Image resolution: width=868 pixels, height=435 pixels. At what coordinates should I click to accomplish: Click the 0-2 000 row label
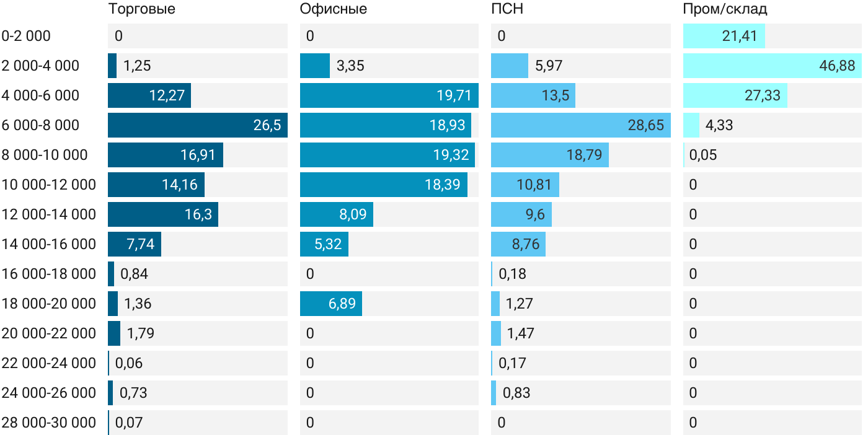(26, 36)
